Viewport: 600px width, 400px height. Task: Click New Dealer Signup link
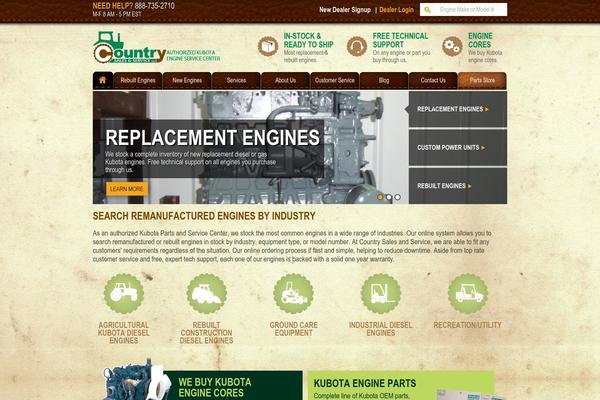(345, 10)
